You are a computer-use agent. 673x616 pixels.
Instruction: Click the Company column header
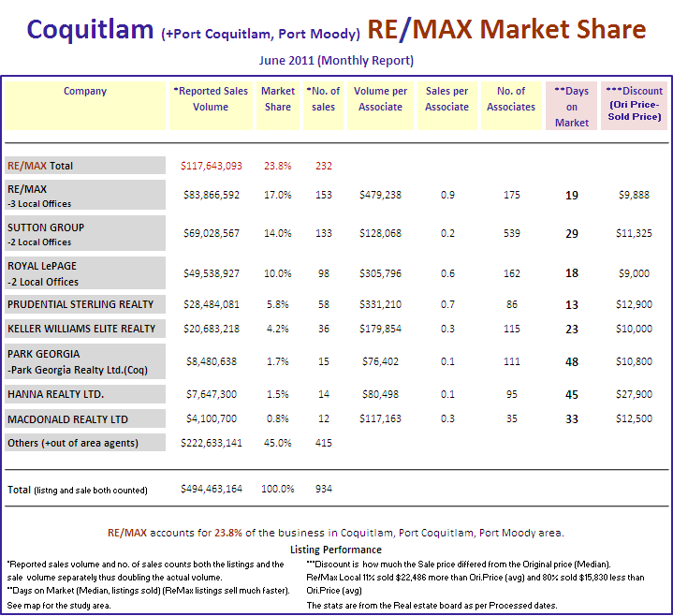[x=85, y=92]
